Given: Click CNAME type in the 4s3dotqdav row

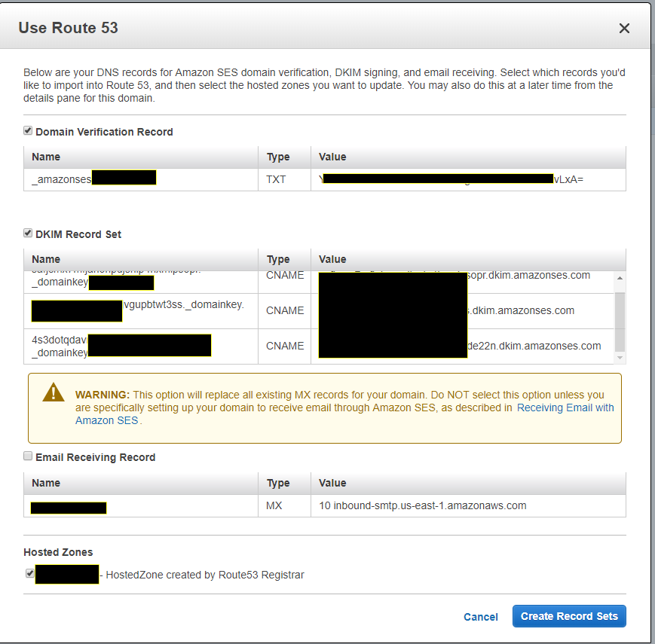Looking at the screenshot, I should pos(284,346).
